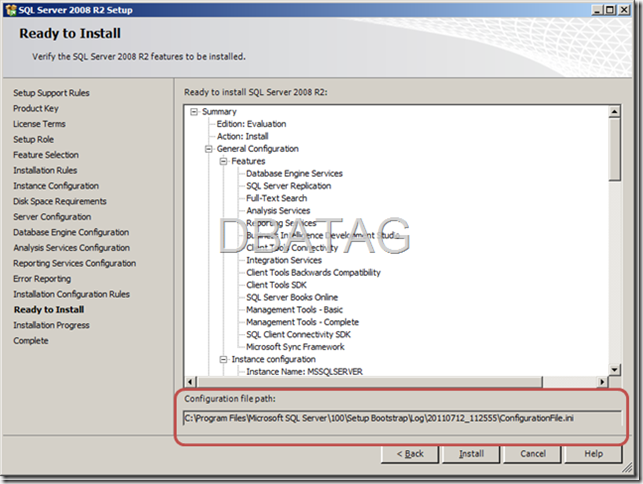643x484 pixels.
Task: Click the SQL Server setup title bar icon
Action: [11, 10]
